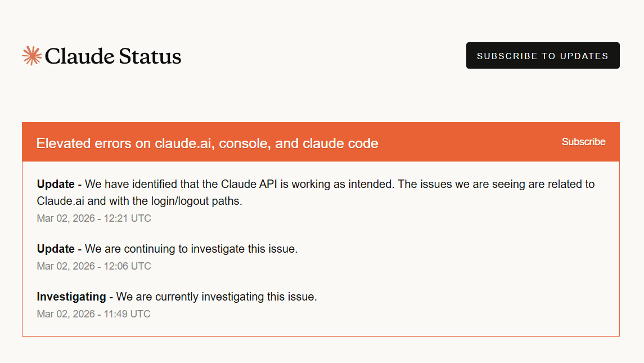Click the 12:06 UTC timestamp

(94, 266)
